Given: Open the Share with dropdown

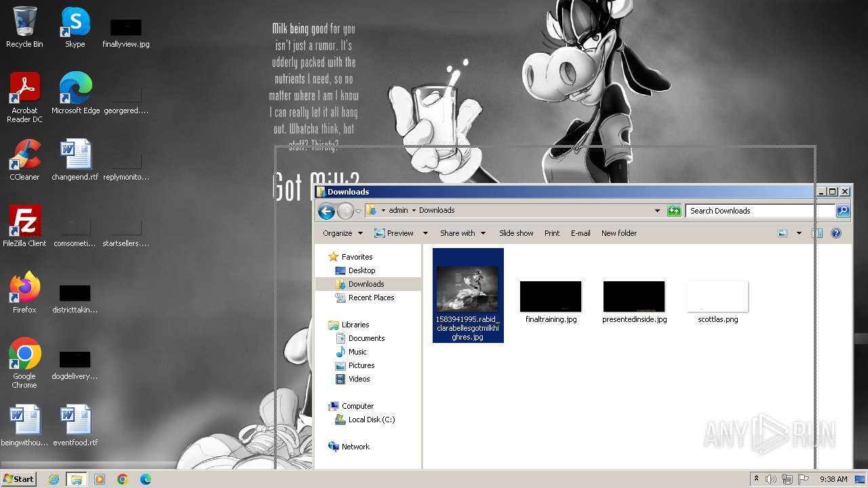Looking at the screenshot, I should coord(462,233).
